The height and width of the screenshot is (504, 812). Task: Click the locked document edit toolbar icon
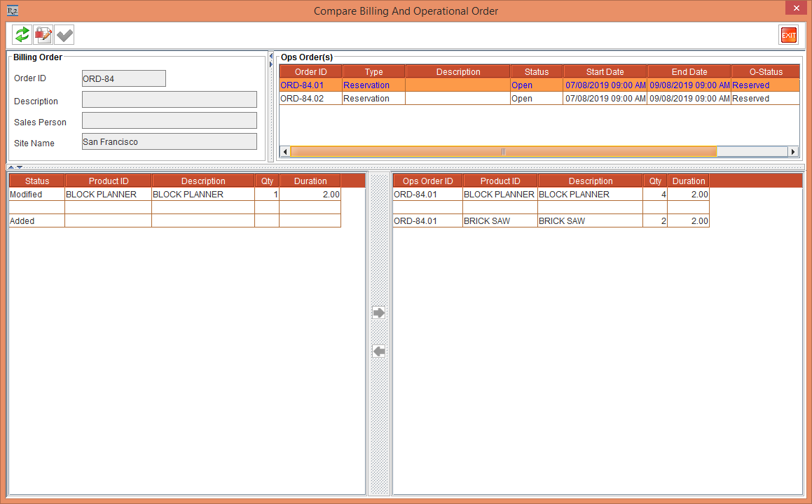[43, 34]
